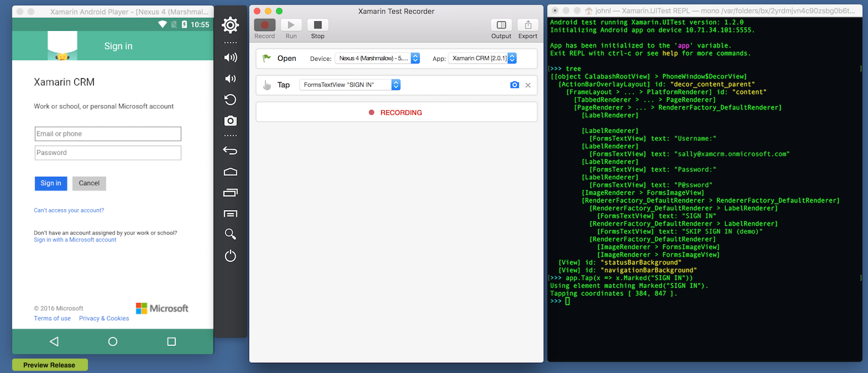This screenshot has width=868, height=373.
Task: Click the home folder icon in terminal title
Action: pos(588,11)
